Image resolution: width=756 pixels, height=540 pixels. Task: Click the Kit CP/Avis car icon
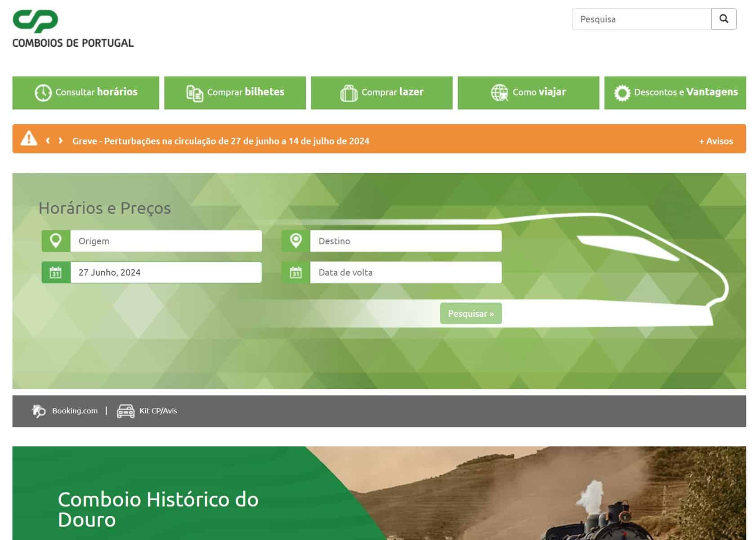(x=125, y=411)
